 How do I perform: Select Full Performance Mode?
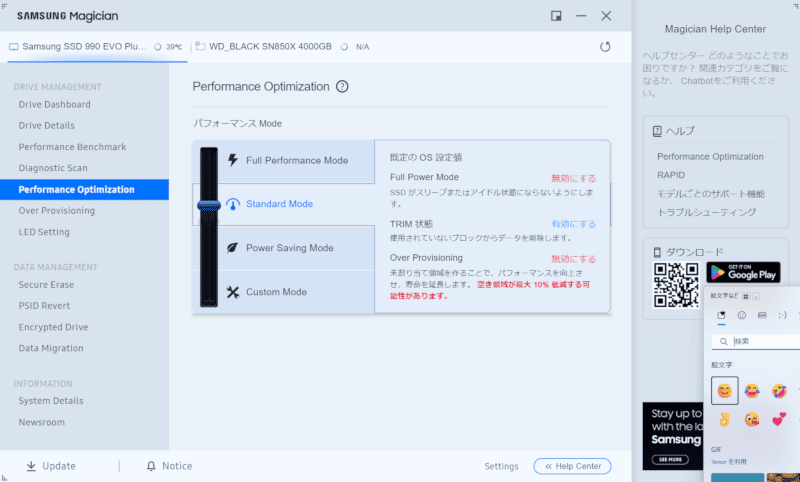[296, 160]
